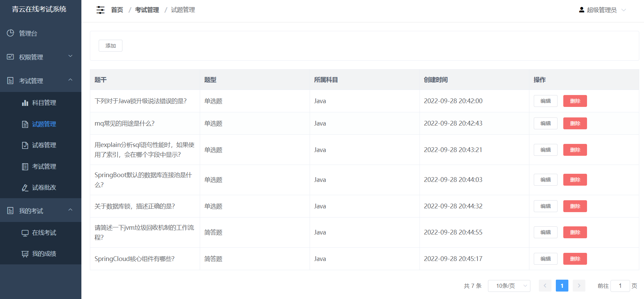The width and height of the screenshot is (644, 299).
Task: Click the 权限管理 menu icon
Action: point(11,57)
